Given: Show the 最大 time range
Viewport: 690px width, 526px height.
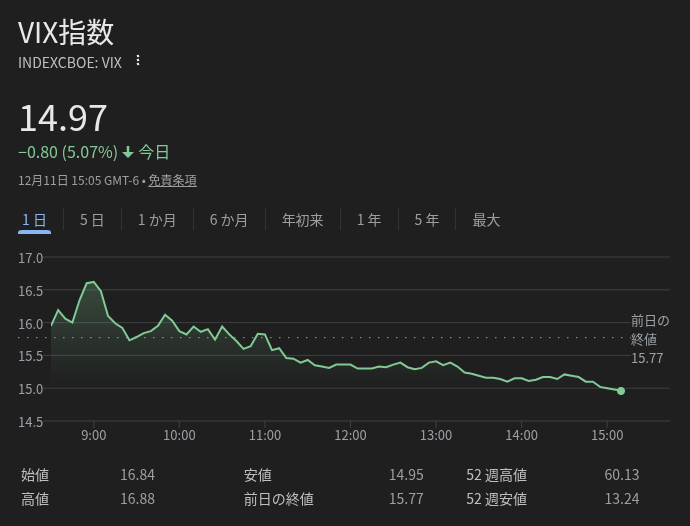Looking at the screenshot, I should click(x=486, y=220).
